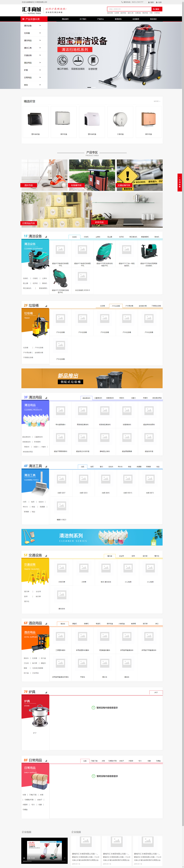Click the 双踏板金属刷 round icon on banner
This screenshot has width=184, height=868.
pyautogui.click(x=78, y=60)
